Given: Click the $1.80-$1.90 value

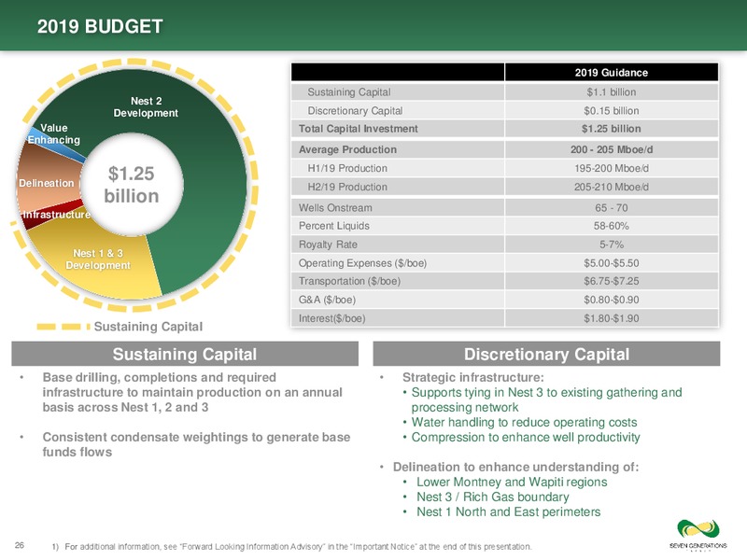Looking at the screenshot, I should point(612,318).
